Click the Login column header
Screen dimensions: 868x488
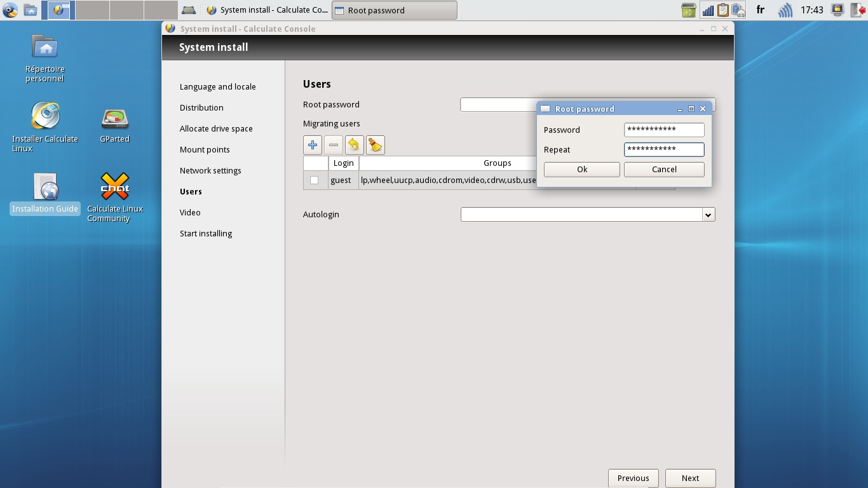[344, 163]
